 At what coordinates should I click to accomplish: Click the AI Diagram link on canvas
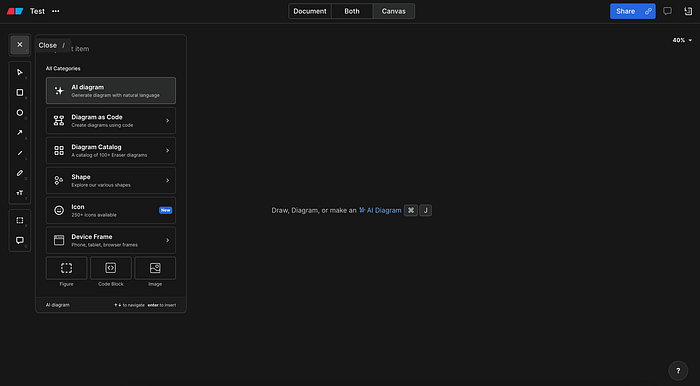pyautogui.click(x=380, y=210)
